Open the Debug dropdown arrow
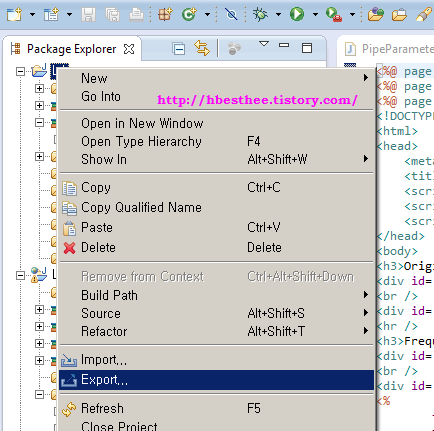The height and width of the screenshot is (431, 434). (x=278, y=14)
